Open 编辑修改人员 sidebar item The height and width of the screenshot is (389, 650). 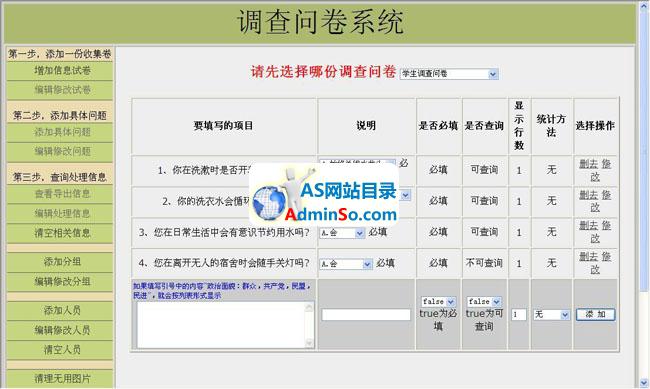pyautogui.click(x=62, y=330)
